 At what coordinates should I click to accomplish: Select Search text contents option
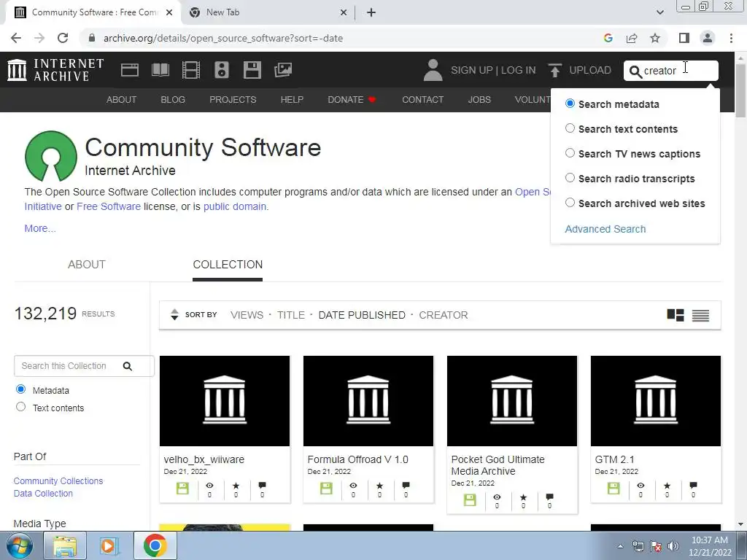[x=570, y=128]
